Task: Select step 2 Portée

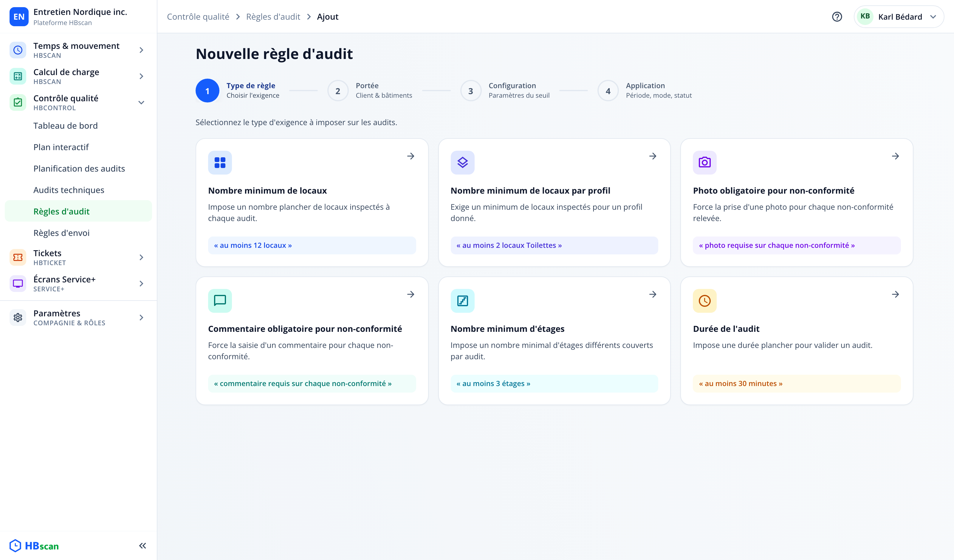Action: [369, 91]
